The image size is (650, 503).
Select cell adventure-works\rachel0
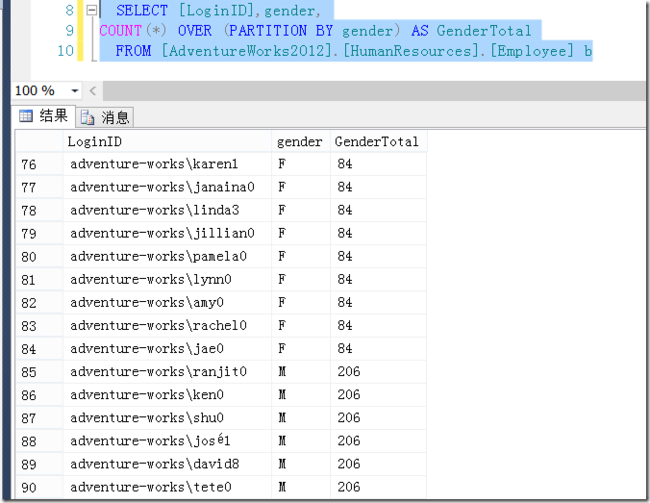[167, 326]
